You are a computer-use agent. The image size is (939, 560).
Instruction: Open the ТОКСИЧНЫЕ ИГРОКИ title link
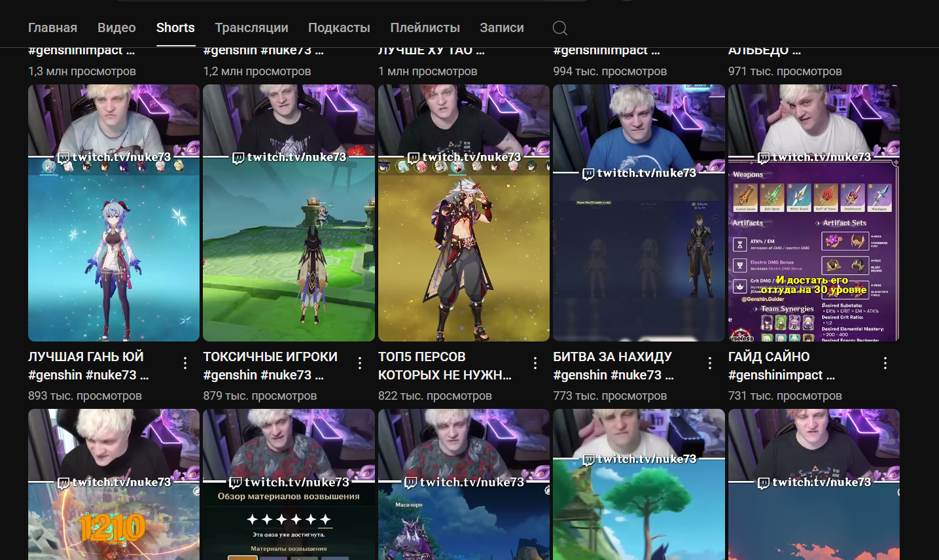pos(270,366)
